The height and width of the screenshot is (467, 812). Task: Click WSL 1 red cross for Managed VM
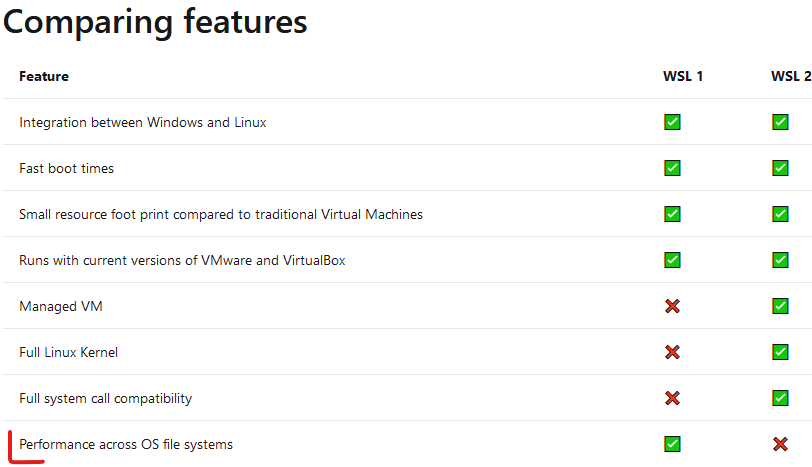(672, 306)
